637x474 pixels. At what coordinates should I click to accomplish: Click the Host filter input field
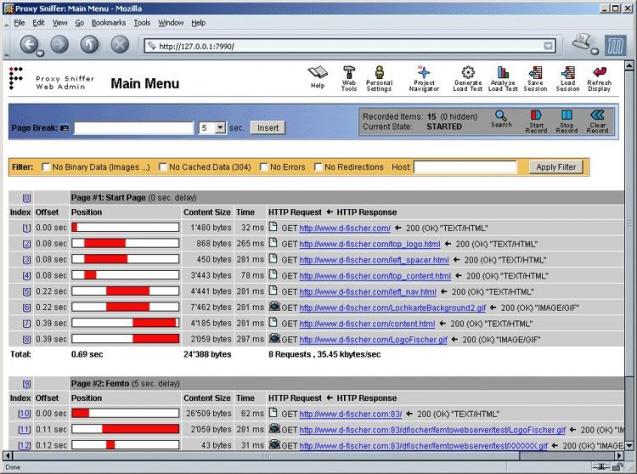pyautogui.click(x=465, y=167)
